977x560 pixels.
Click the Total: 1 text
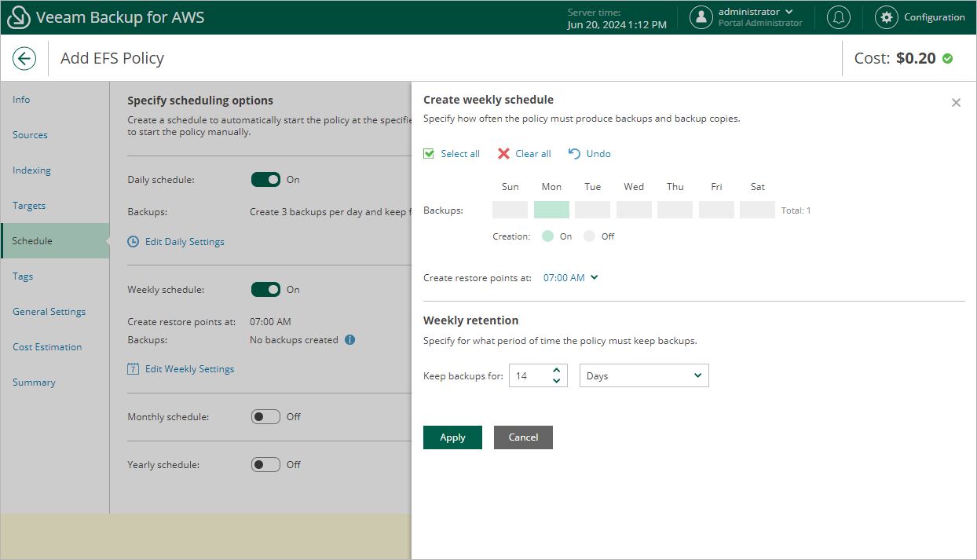pyautogui.click(x=796, y=210)
